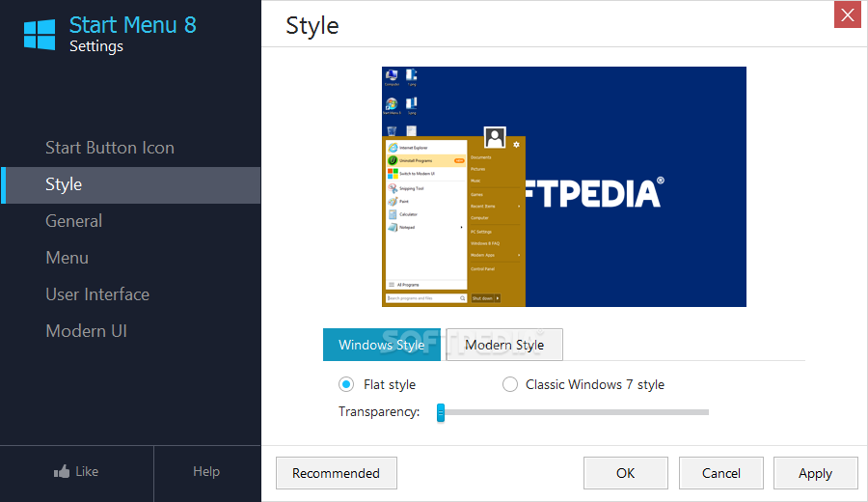The height and width of the screenshot is (502, 868).
Task: Click the Recommended button
Action: 336,473
